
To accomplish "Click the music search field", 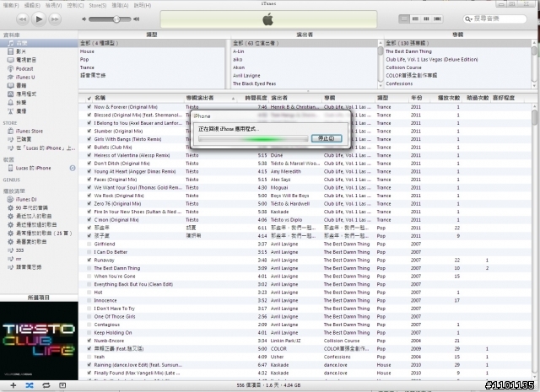I will pos(495,19).
